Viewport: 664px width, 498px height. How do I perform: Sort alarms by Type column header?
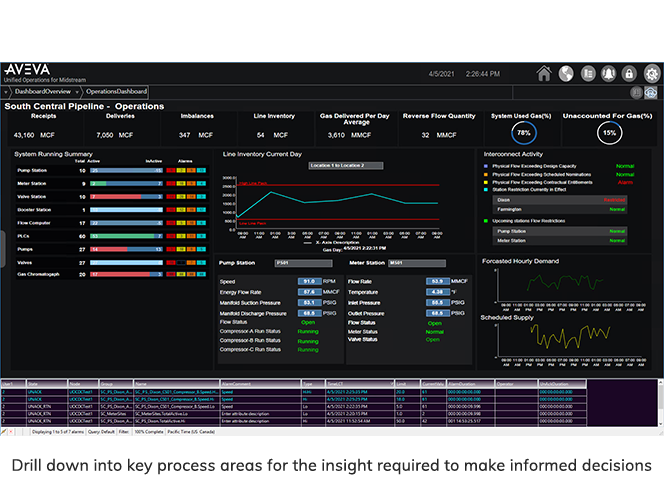[313, 384]
